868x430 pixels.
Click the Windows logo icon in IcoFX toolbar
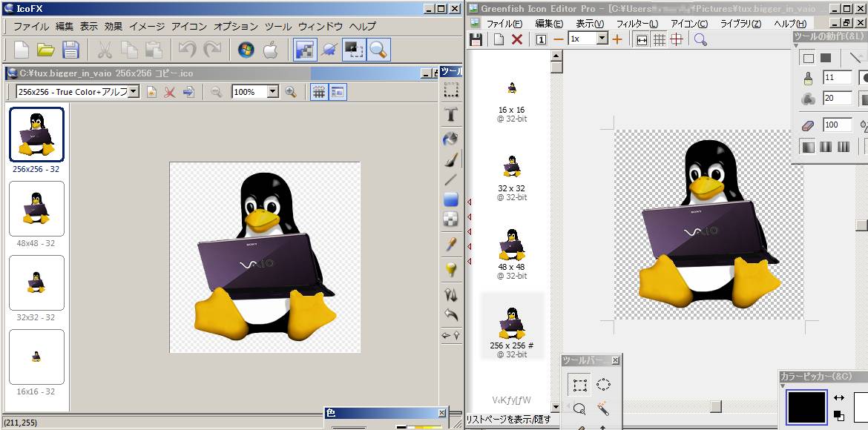click(246, 50)
